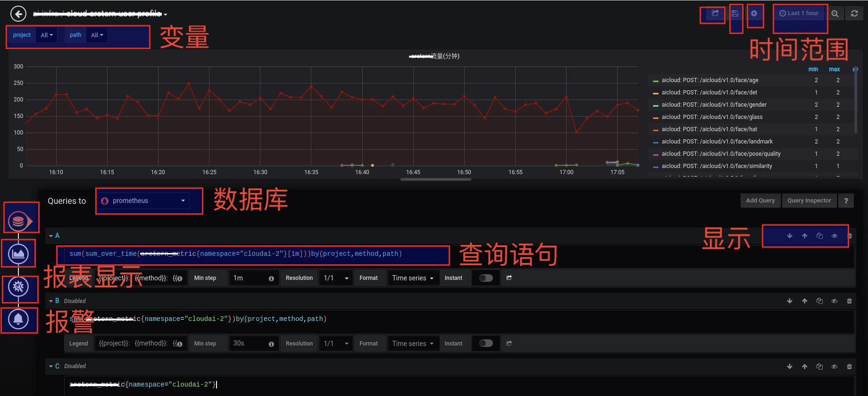
Task: Click the share dashboard icon
Action: [715, 13]
